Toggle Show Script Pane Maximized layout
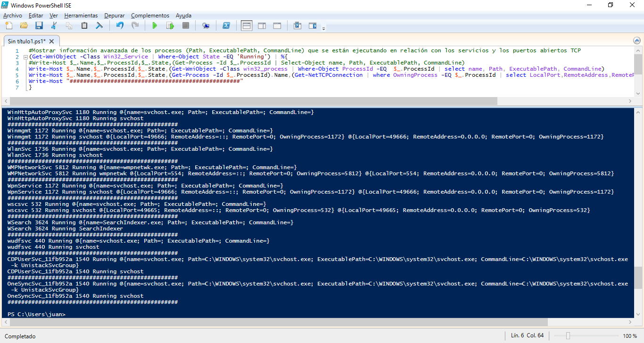The height and width of the screenshot is (343, 644). [277, 25]
